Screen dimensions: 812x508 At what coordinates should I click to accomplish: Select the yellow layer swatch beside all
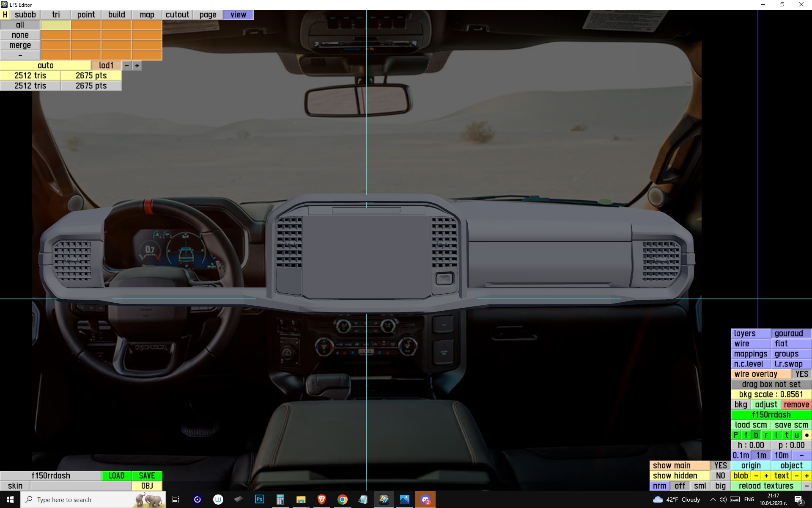[x=56, y=25]
